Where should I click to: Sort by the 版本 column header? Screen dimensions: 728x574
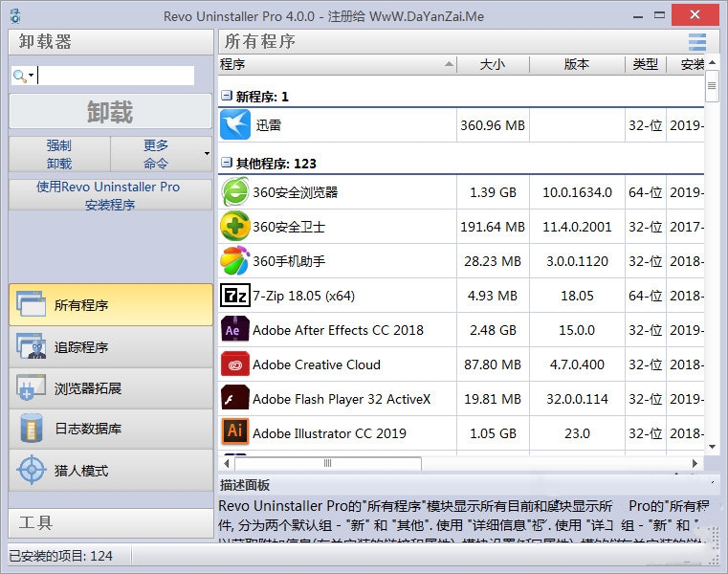click(577, 64)
